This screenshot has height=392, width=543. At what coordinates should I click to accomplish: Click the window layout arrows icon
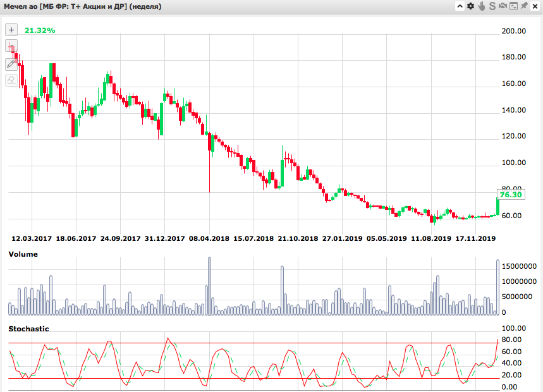point(513,6)
